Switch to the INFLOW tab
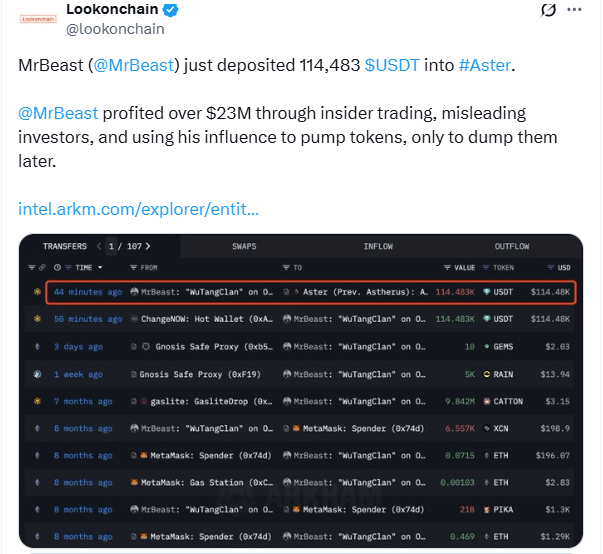603x554 pixels. 378,246
